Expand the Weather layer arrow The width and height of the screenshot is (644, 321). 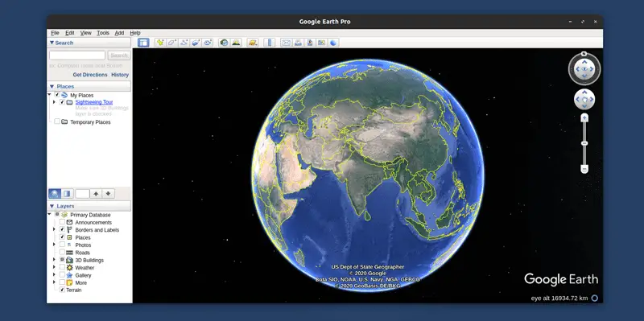pyautogui.click(x=54, y=267)
